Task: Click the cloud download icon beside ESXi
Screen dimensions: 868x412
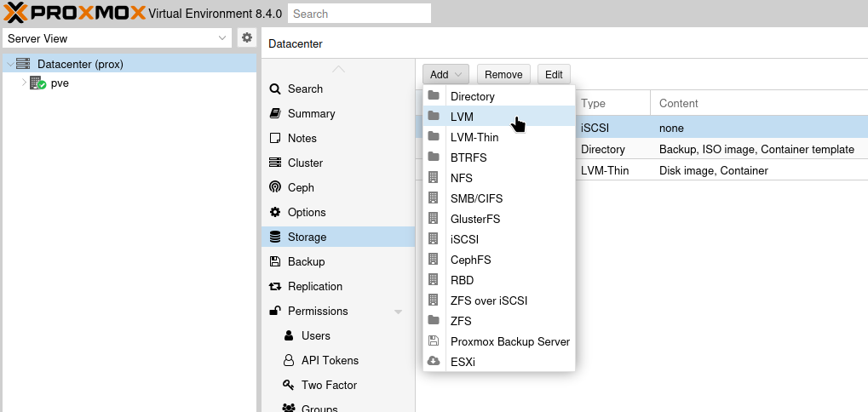Action: click(434, 361)
